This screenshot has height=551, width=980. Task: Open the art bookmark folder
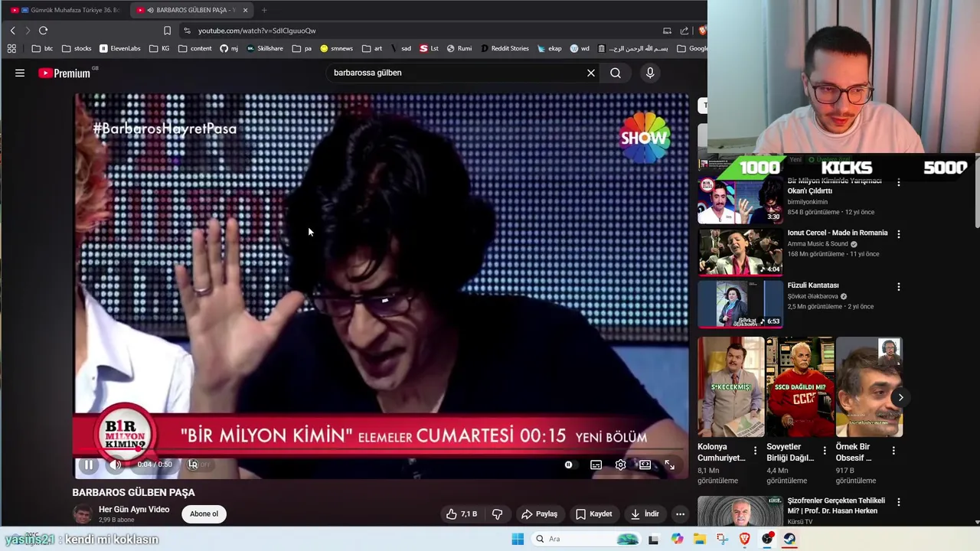(x=373, y=48)
